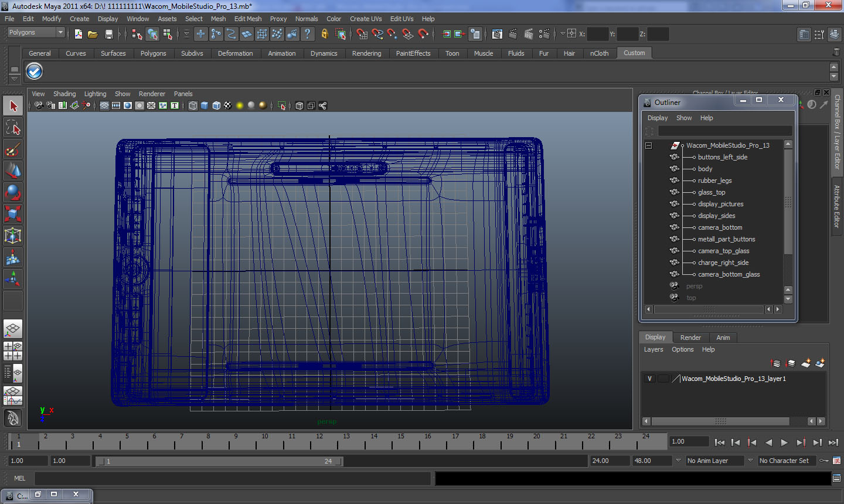
Task: Open input field mode dropdown arrow
Action: pyautogui.click(x=563, y=34)
